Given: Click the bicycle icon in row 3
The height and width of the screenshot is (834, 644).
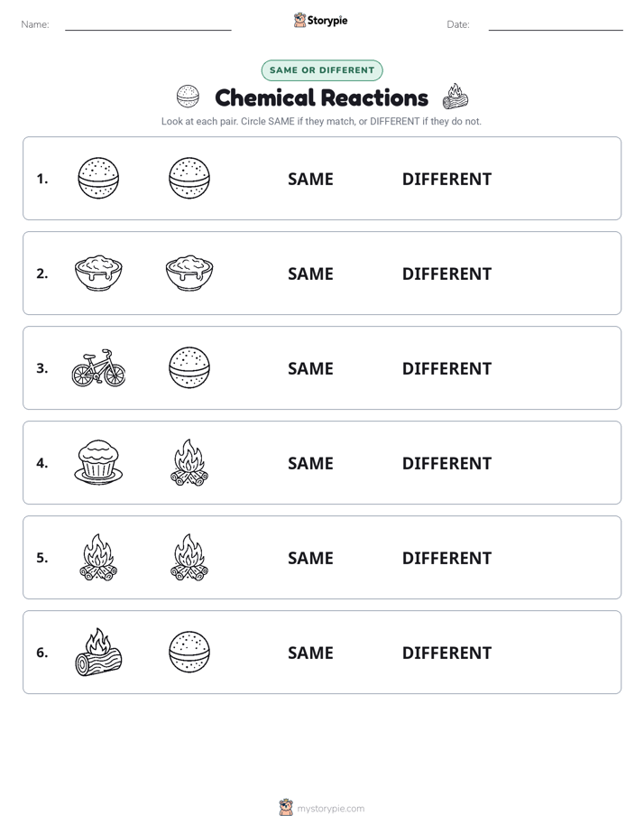Looking at the screenshot, I should [x=98, y=368].
